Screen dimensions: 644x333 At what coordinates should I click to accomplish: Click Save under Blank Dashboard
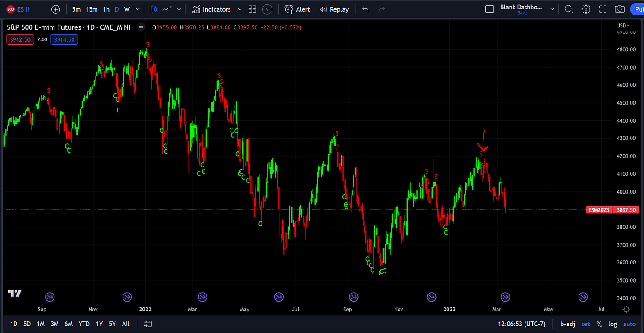click(522, 13)
